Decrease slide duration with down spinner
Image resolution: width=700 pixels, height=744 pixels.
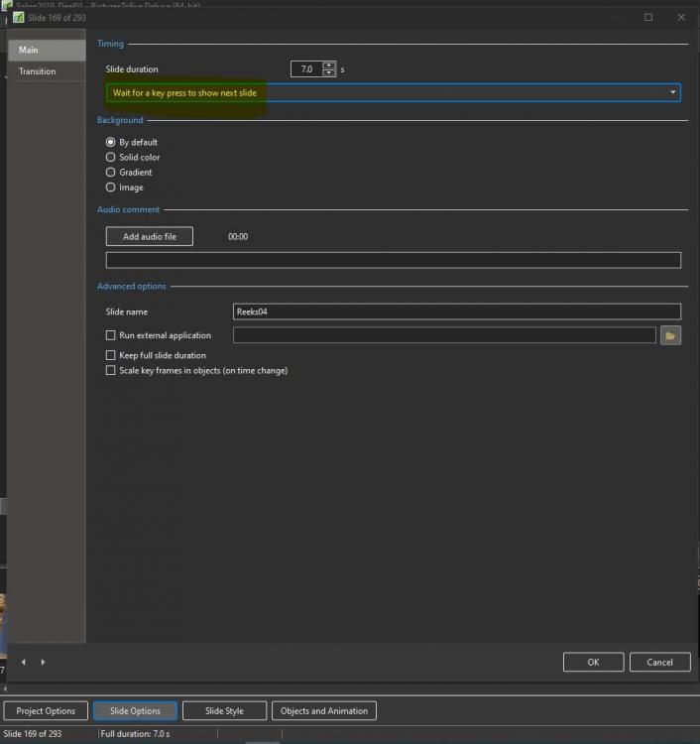coord(328,72)
